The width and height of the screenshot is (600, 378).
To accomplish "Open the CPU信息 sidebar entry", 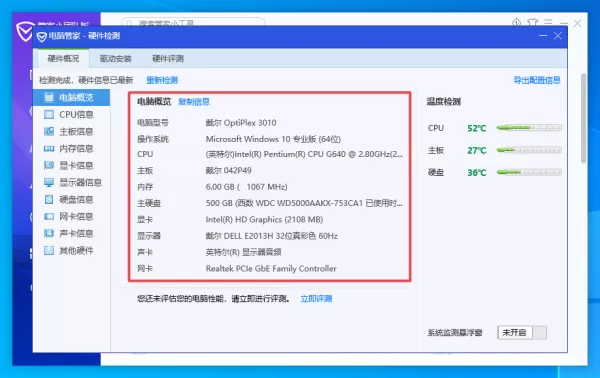I will (x=72, y=114).
